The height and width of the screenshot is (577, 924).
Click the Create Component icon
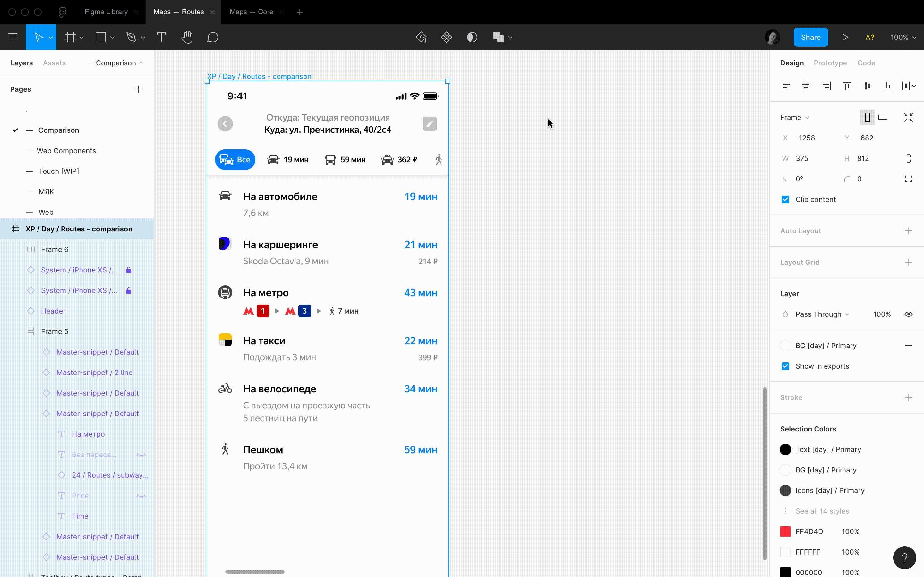(x=446, y=37)
